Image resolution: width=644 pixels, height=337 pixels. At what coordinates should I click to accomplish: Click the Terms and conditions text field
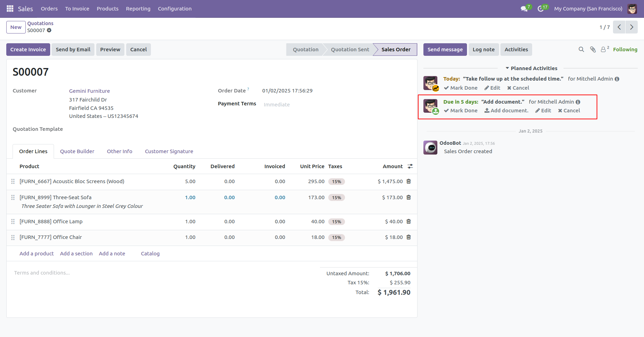click(x=164, y=273)
